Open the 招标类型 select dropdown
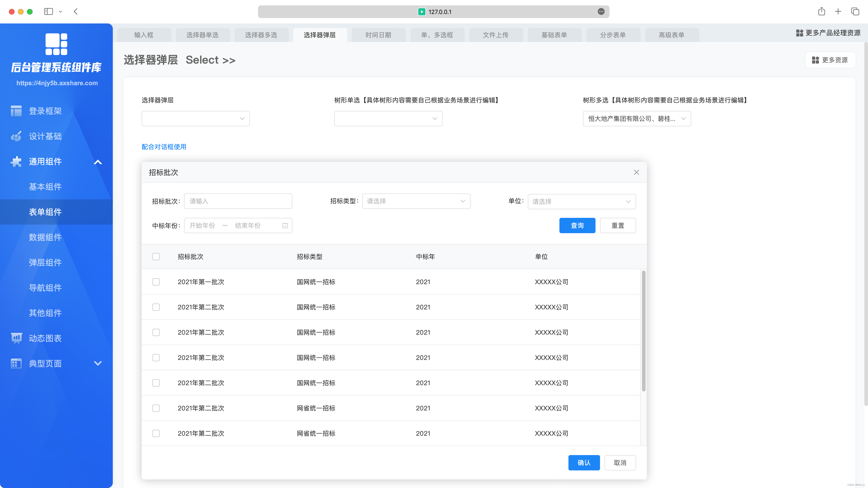Viewport: 868px width, 488px height. coord(416,201)
